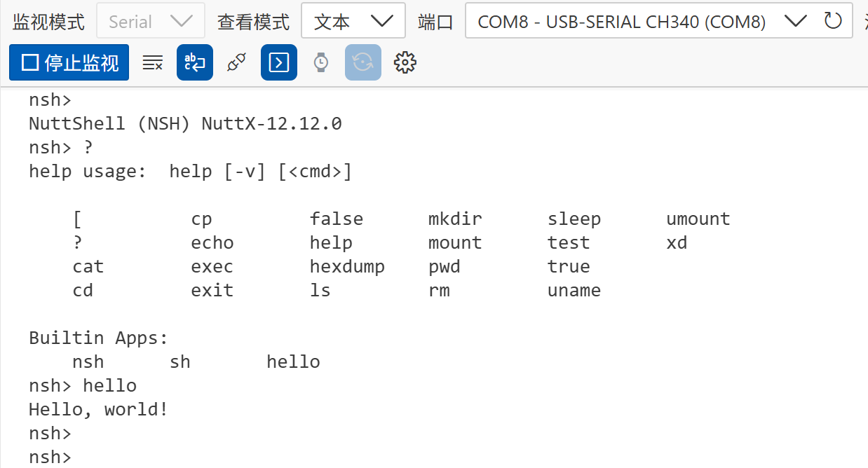Click hello in Builtin Apps list
Viewport: 868px width, 468px height.
pos(293,362)
